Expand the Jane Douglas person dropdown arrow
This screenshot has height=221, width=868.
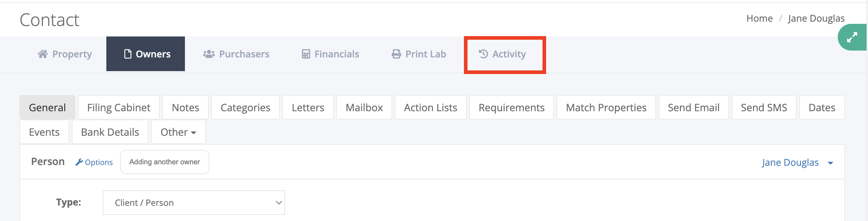(831, 163)
